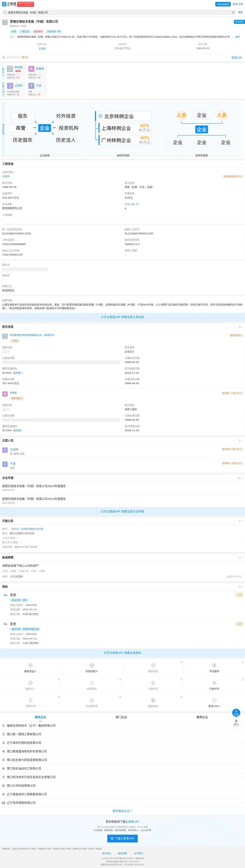Click the 参保人数 info hint icon
This screenshot has height=868, width=245.
pyautogui.click(x=137, y=204)
